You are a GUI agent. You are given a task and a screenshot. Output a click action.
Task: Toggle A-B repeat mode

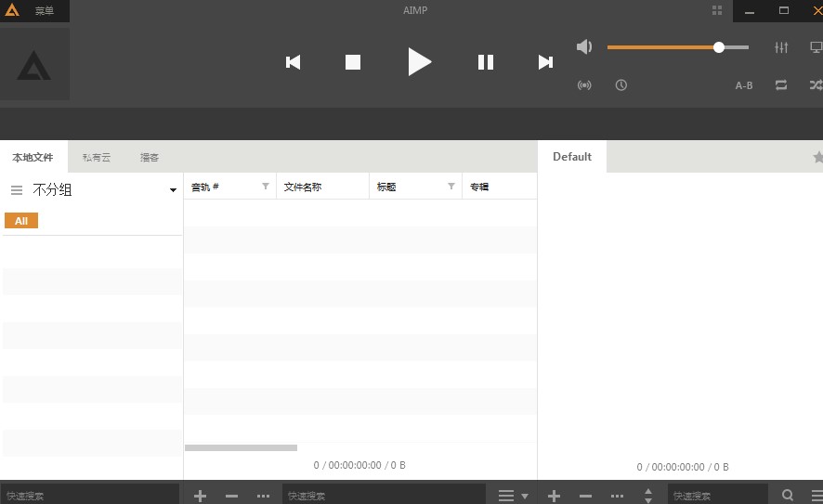[x=744, y=85]
